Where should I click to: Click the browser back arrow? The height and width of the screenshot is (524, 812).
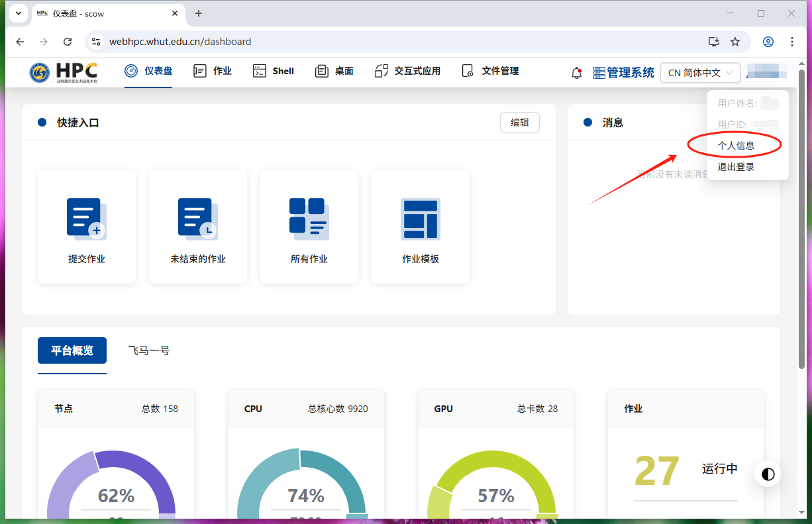pyautogui.click(x=20, y=42)
